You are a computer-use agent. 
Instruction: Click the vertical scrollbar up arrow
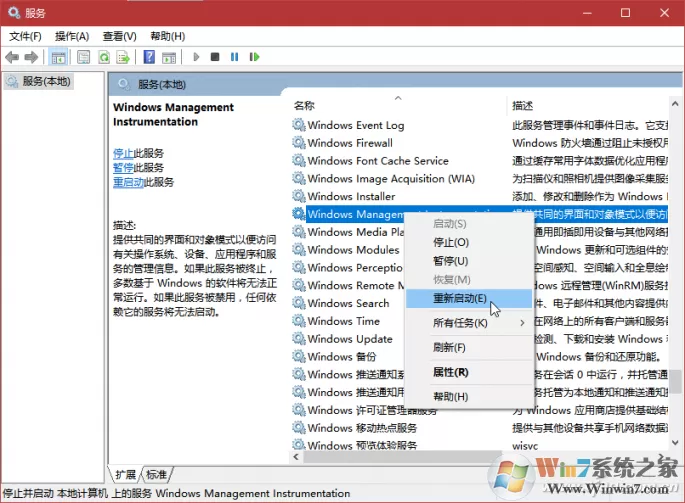[x=675, y=104]
